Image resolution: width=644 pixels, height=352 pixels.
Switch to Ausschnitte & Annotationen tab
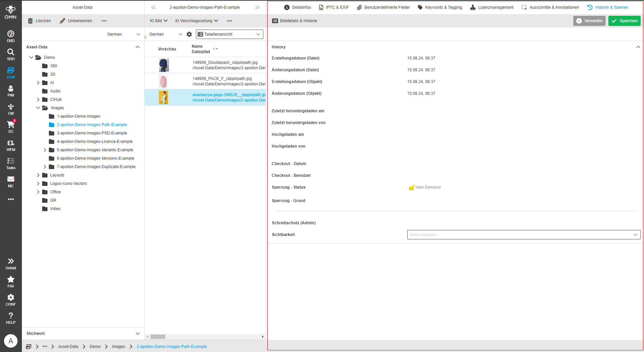click(x=550, y=7)
